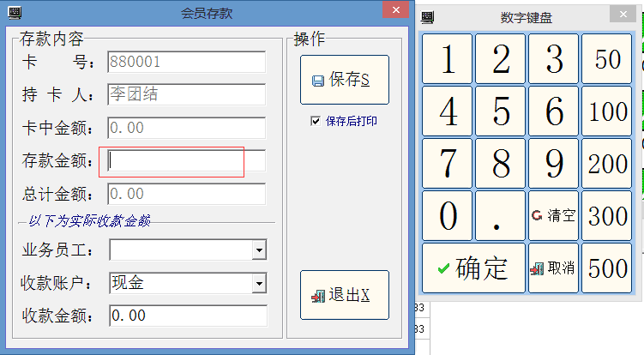
Task: Tap the 500 quick amount key
Action: 608,268
